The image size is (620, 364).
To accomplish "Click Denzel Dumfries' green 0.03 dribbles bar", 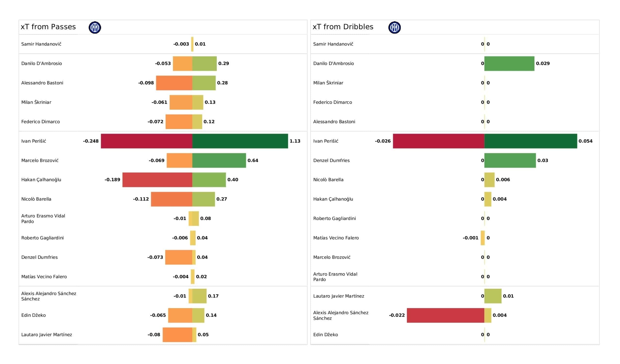I will pyautogui.click(x=510, y=160).
